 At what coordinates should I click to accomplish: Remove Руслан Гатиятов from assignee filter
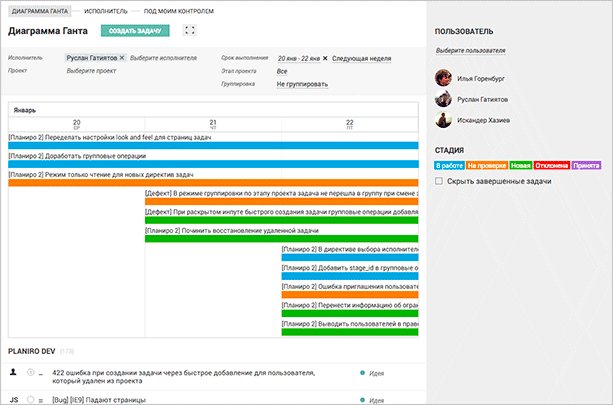[x=122, y=57]
